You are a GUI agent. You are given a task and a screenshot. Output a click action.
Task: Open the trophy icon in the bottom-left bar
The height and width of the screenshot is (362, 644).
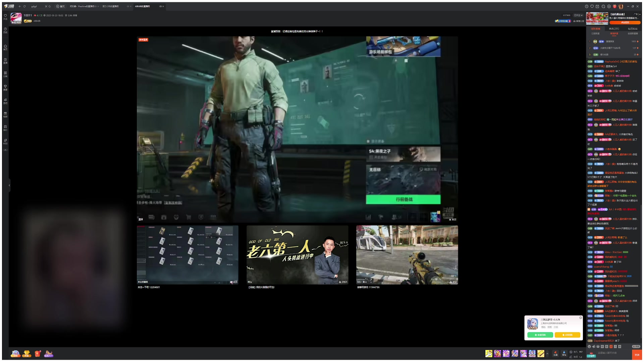point(27,354)
